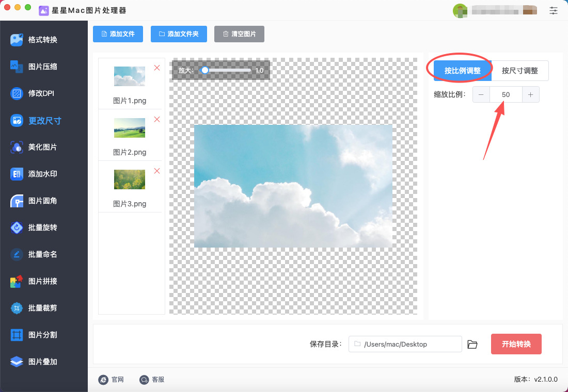Viewport: 568px width, 392px height.
Task: Open the 图片叠加 layers icon
Action: tap(17, 362)
